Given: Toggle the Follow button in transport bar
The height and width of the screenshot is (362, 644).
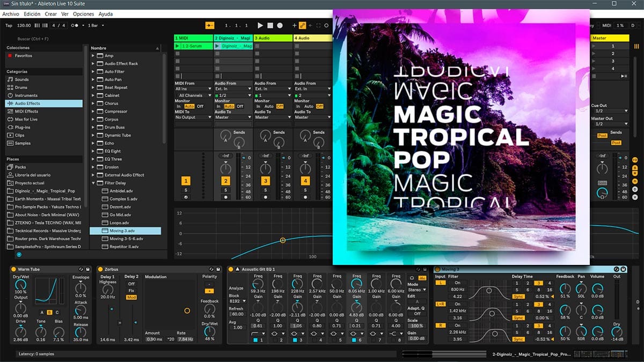Looking at the screenshot, I should click(210, 25).
